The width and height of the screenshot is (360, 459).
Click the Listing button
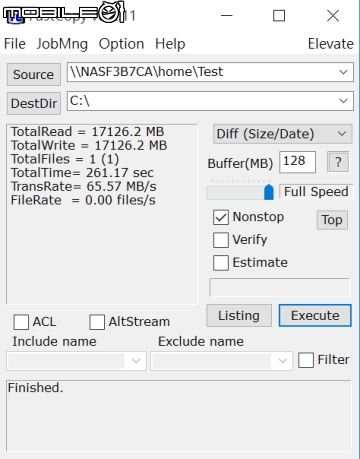pos(239,315)
